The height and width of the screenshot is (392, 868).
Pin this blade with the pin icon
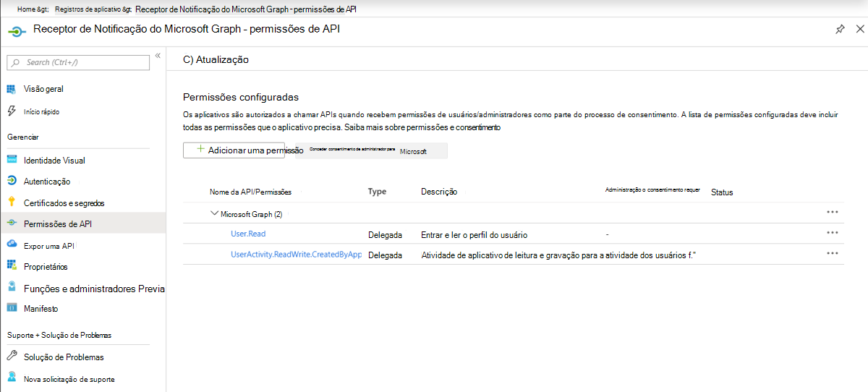840,30
